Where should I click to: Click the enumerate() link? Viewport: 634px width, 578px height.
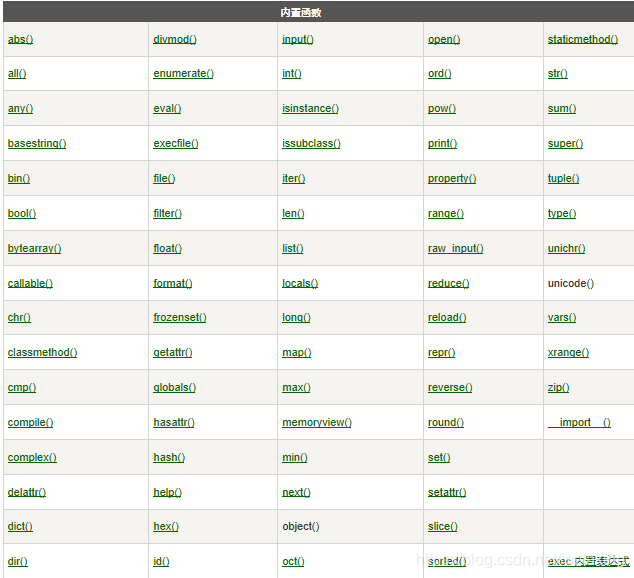point(183,74)
